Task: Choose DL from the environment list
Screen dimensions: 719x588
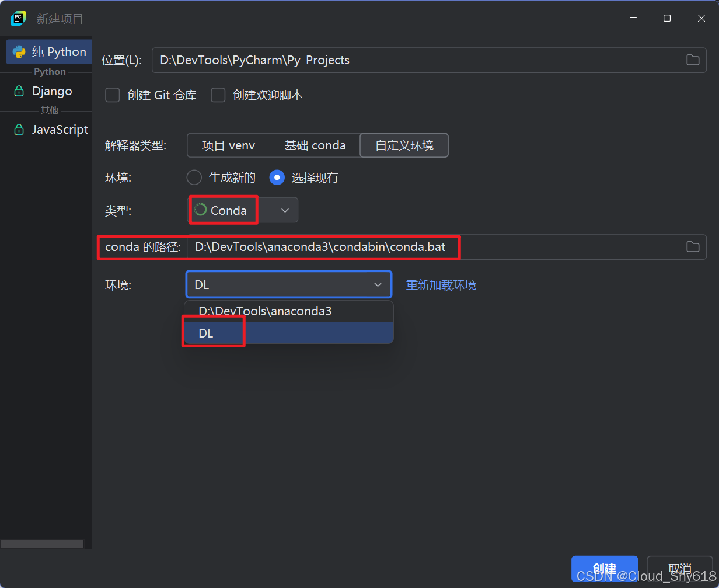Action: (289, 333)
